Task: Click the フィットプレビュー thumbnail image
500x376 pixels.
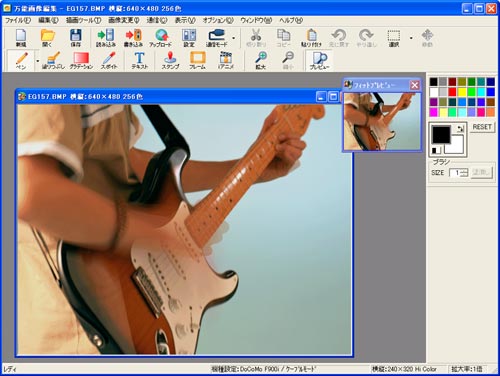Action: [x=382, y=121]
